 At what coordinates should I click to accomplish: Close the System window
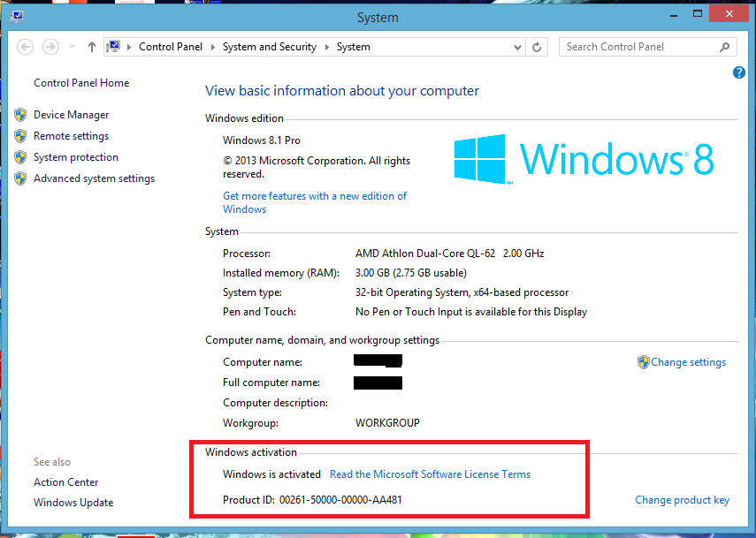[x=729, y=14]
